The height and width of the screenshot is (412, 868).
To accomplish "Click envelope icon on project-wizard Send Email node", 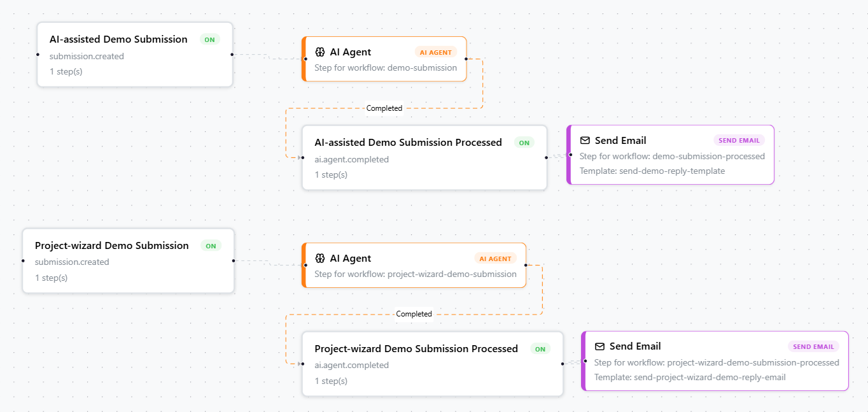I will tap(599, 346).
